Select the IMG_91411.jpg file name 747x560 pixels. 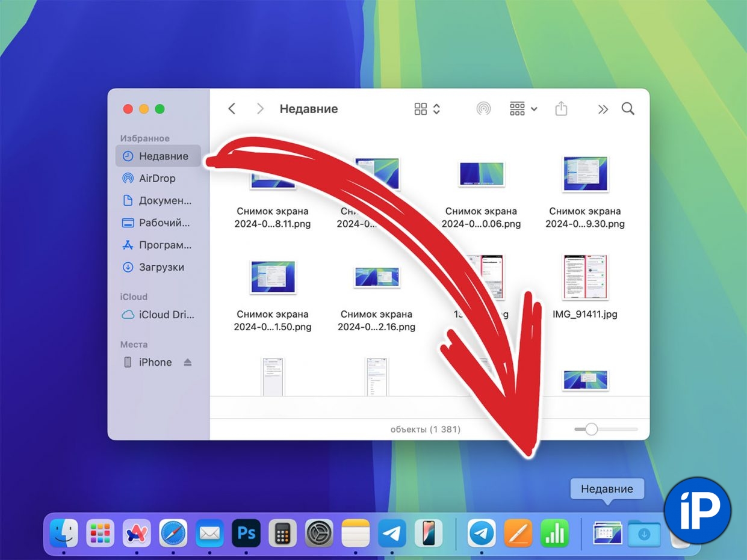pyautogui.click(x=585, y=314)
